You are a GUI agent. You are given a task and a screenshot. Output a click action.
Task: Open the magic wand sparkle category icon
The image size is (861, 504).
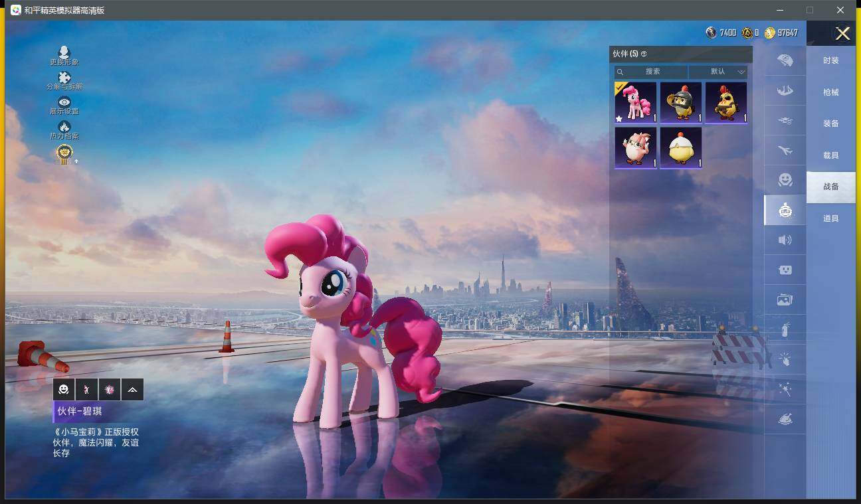[x=785, y=390]
